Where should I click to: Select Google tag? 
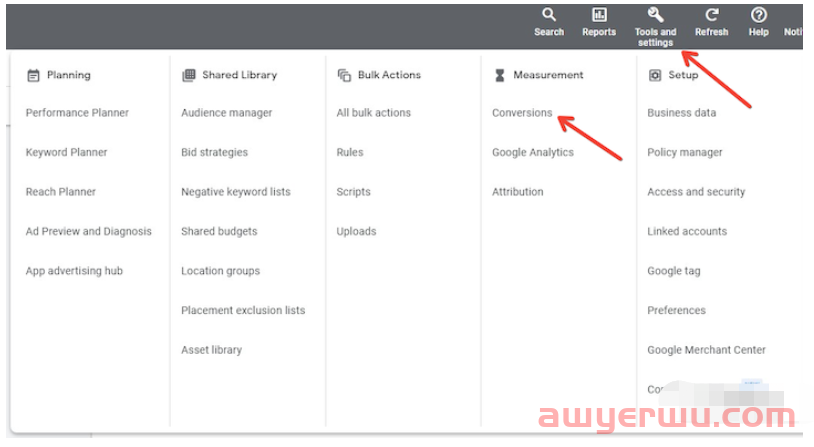[674, 270]
